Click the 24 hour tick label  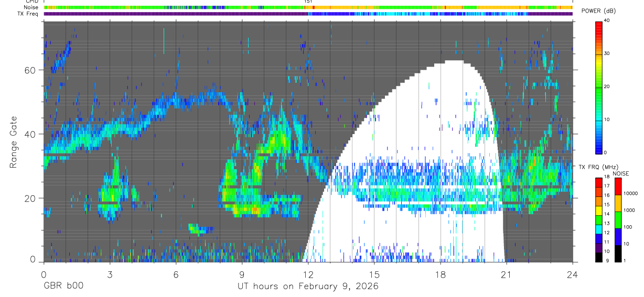coord(573,274)
